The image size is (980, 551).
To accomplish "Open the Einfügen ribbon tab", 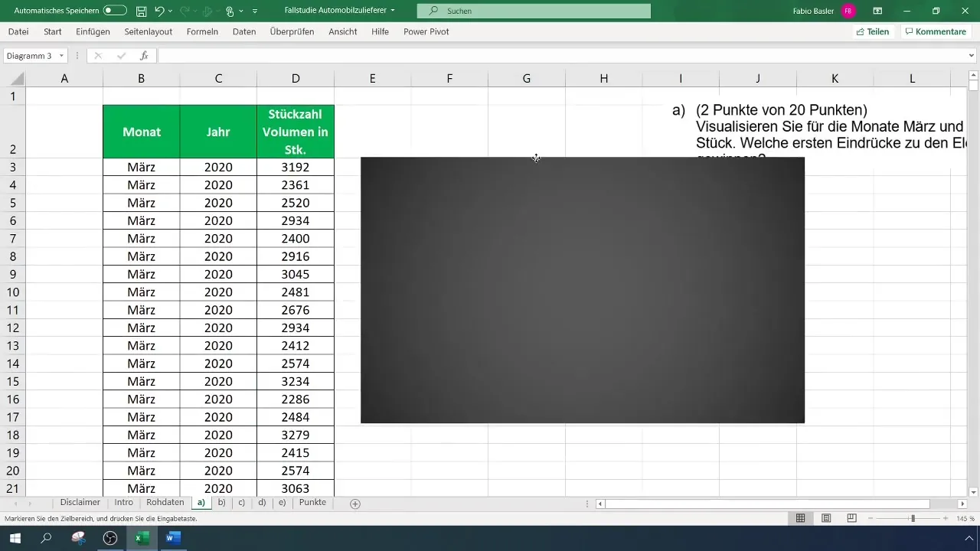I will 93,31.
